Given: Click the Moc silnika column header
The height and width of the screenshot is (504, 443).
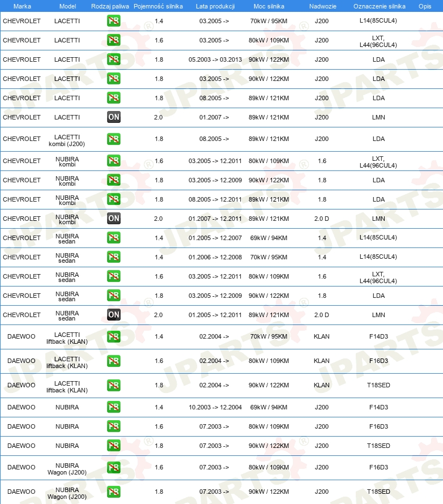Looking at the screenshot, I should coord(269,6).
